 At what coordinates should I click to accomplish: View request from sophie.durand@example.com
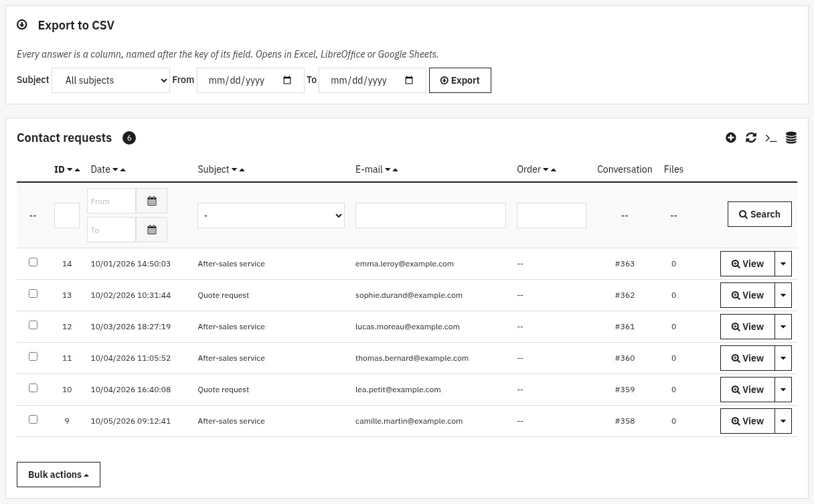[748, 295]
